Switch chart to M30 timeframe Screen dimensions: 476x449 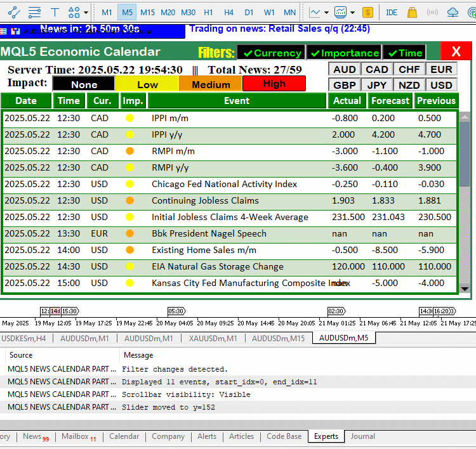(x=188, y=13)
